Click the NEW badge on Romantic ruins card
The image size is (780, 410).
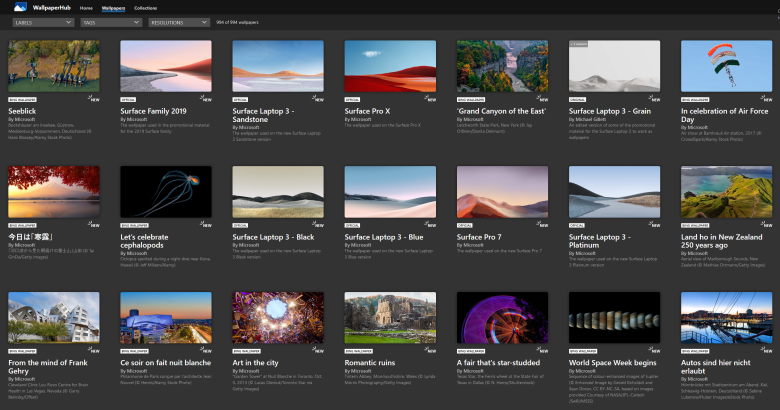431,351
